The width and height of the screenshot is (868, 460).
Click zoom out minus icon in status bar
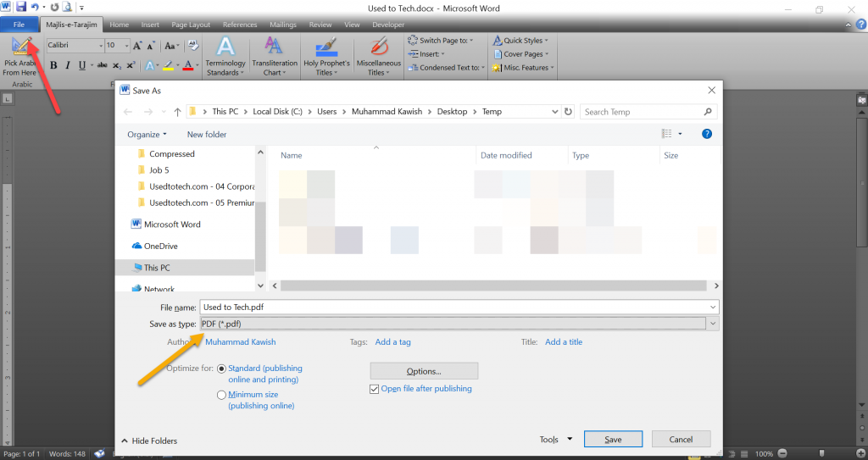click(x=782, y=453)
